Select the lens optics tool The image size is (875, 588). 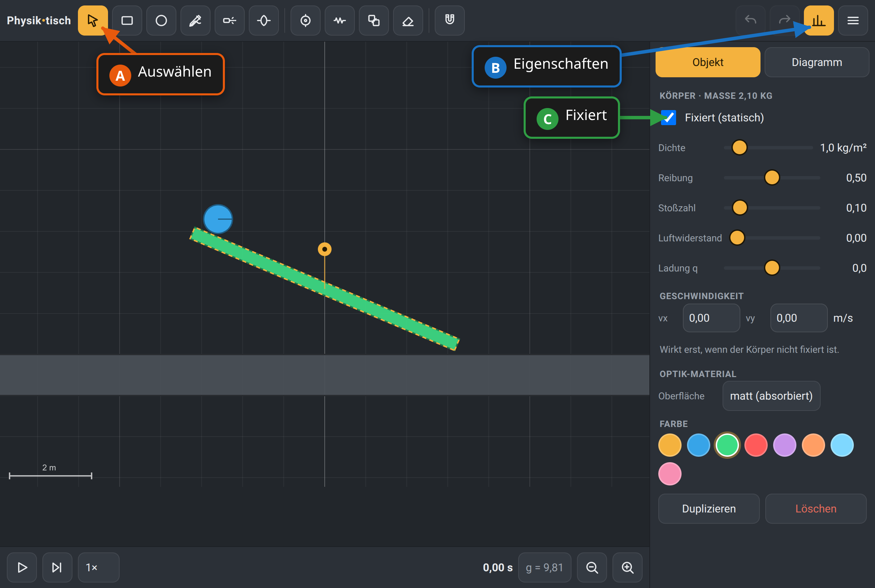(x=264, y=20)
